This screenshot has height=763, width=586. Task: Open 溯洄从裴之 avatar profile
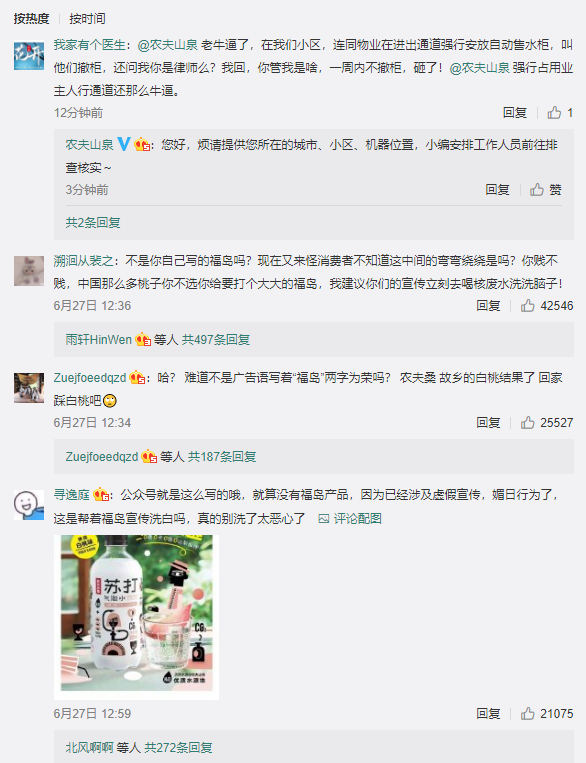(29, 271)
